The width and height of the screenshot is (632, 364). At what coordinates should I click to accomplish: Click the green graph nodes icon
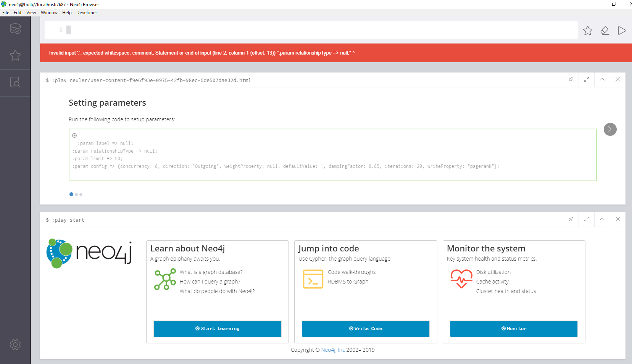tap(165, 279)
